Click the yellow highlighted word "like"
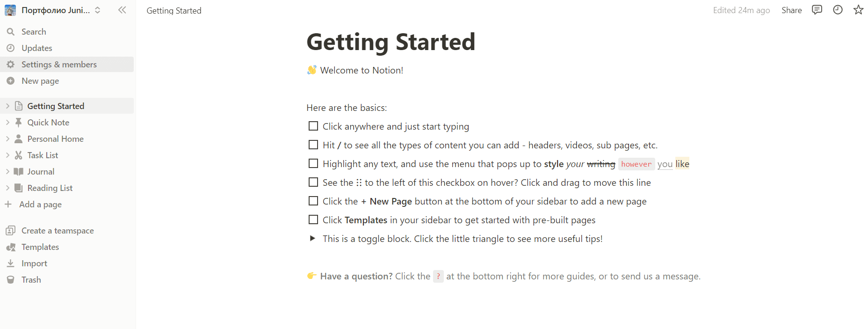This screenshot has width=868, height=329. (682, 164)
